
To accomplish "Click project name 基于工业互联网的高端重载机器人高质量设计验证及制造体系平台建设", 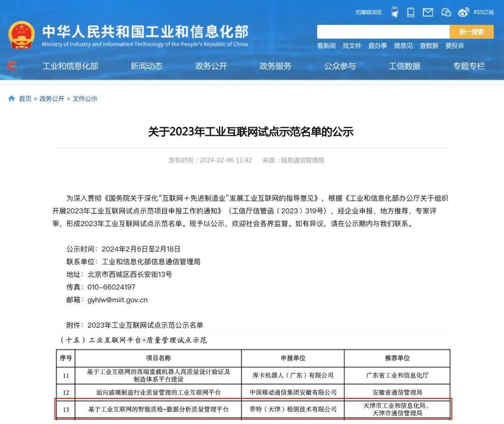I will [158, 375].
